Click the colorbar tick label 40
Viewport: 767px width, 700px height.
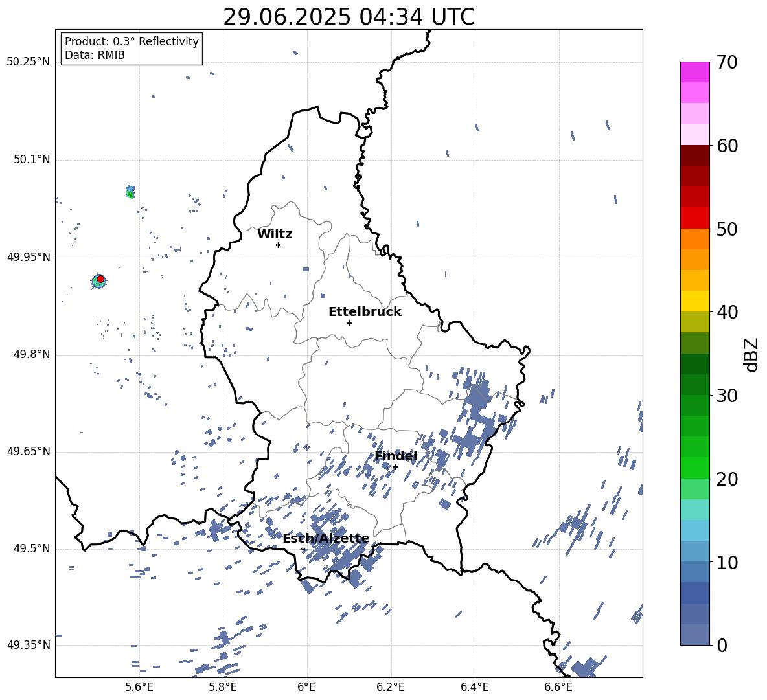coord(727,312)
